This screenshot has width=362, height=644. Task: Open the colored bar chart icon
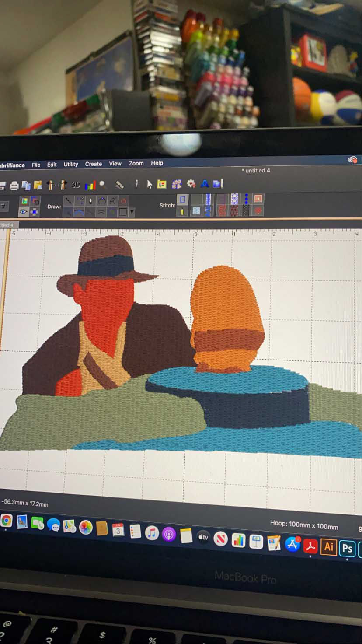pos(90,185)
